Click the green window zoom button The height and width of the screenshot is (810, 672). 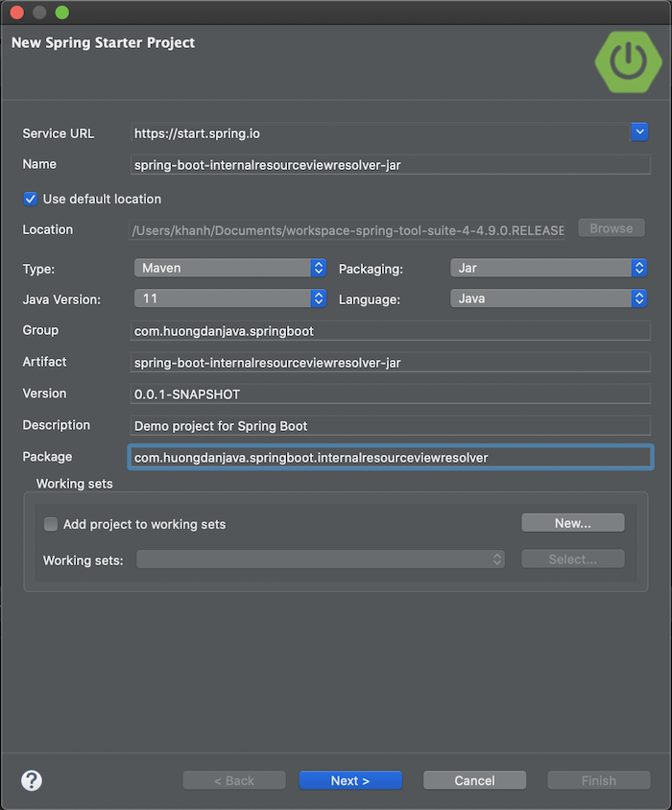pyautogui.click(x=62, y=12)
